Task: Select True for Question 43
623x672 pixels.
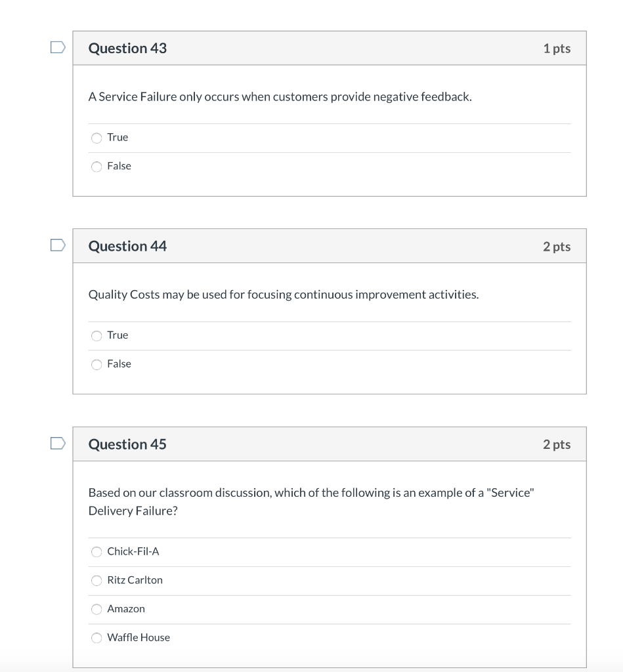Action: pyautogui.click(x=96, y=138)
